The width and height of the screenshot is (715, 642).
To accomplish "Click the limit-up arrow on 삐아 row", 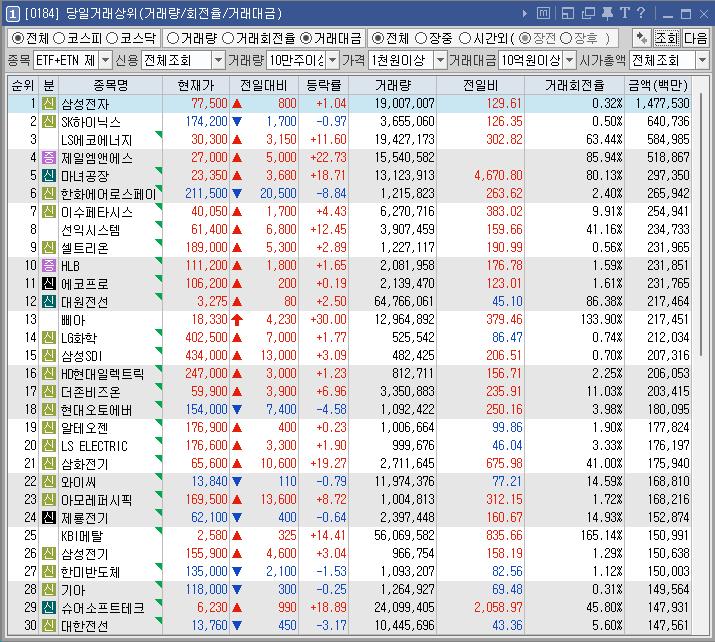I will (237, 320).
